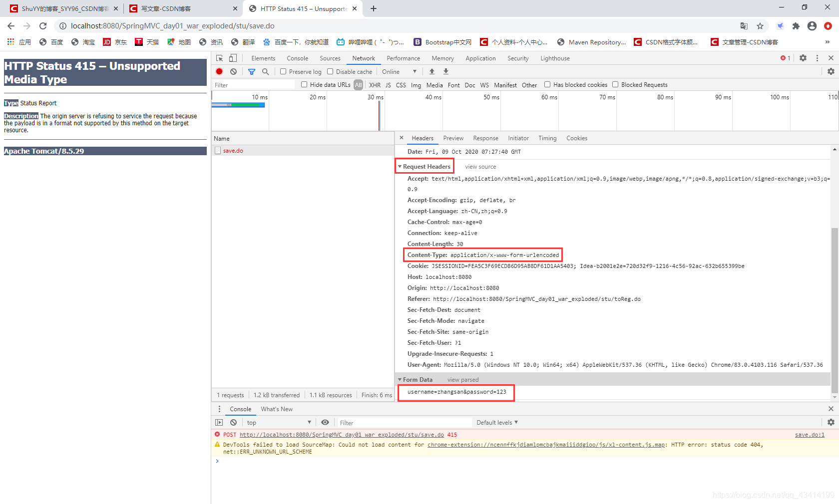Click view source for request headers
The width and height of the screenshot is (839, 504).
click(480, 167)
